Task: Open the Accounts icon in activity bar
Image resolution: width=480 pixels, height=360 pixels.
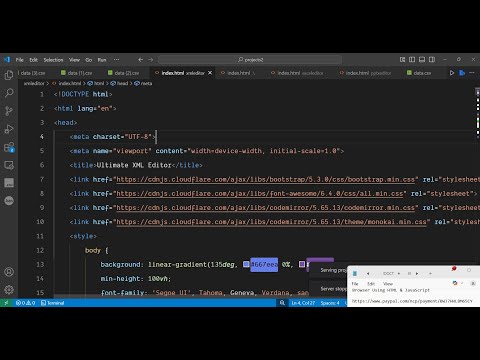Action: pos(9,272)
